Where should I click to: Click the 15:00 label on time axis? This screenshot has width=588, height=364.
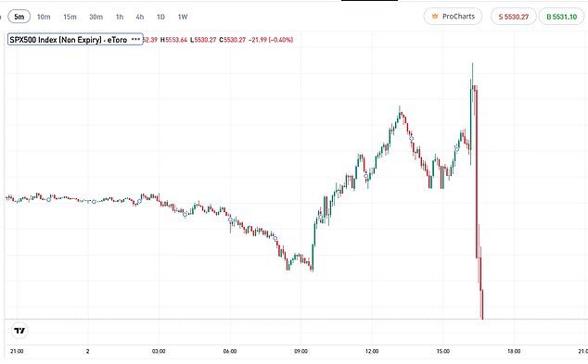[x=443, y=351]
